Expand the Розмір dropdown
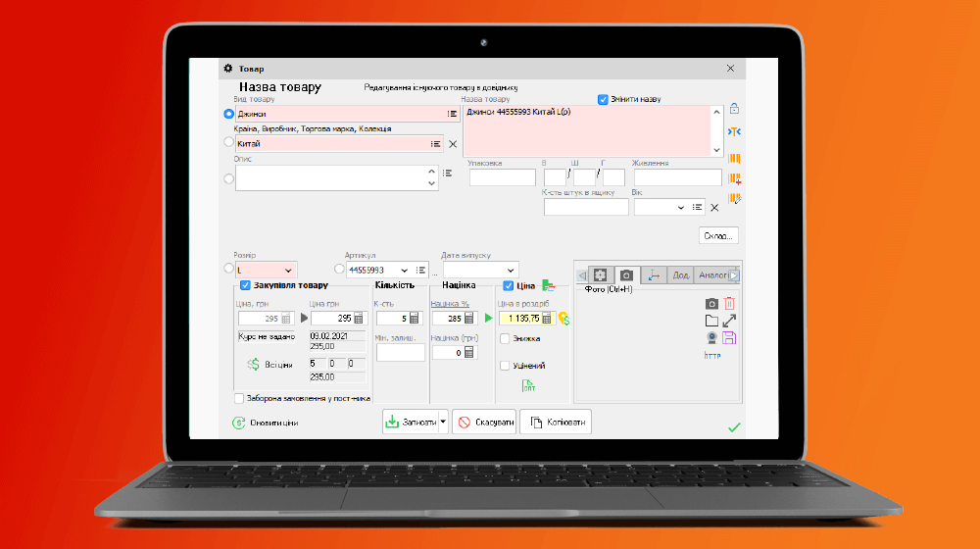Screen dimensions: 980x549 tap(288, 270)
